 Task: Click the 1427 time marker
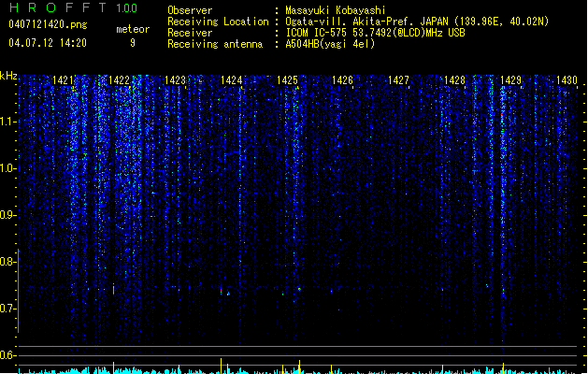point(398,80)
